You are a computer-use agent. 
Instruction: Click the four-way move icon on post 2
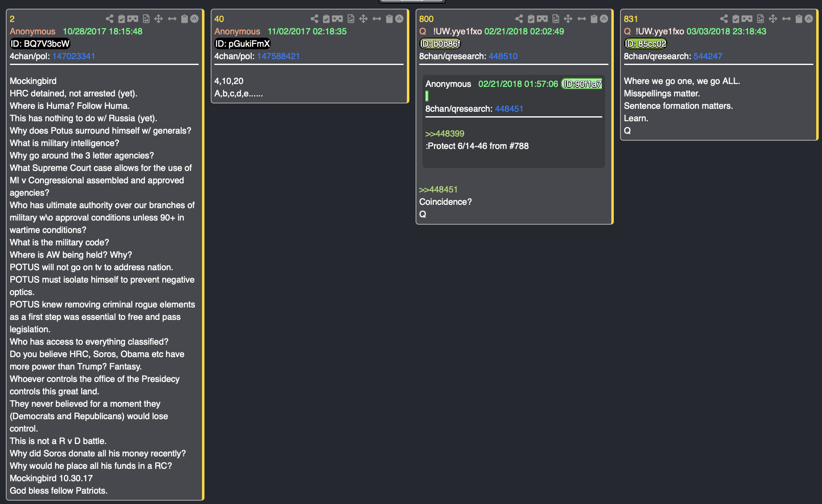point(159,19)
